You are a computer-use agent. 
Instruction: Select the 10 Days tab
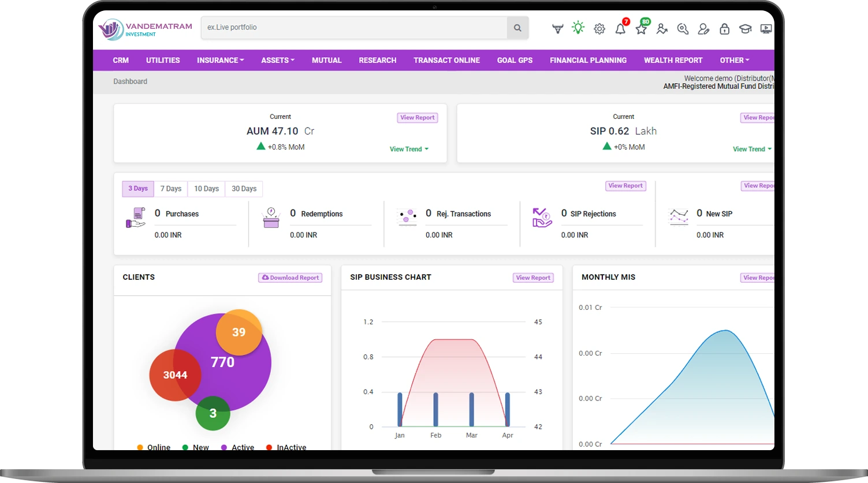click(206, 189)
